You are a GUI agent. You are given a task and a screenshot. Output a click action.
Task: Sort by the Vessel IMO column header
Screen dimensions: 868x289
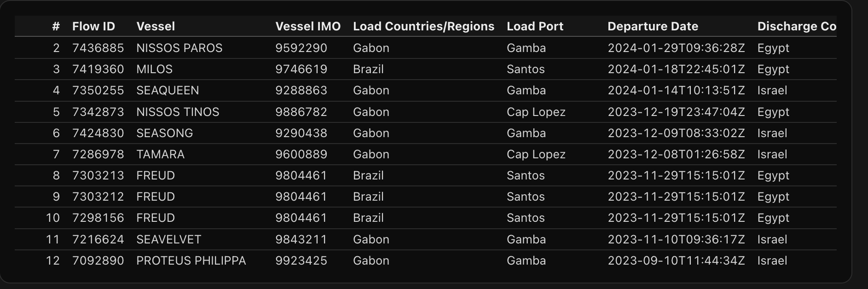[308, 26]
